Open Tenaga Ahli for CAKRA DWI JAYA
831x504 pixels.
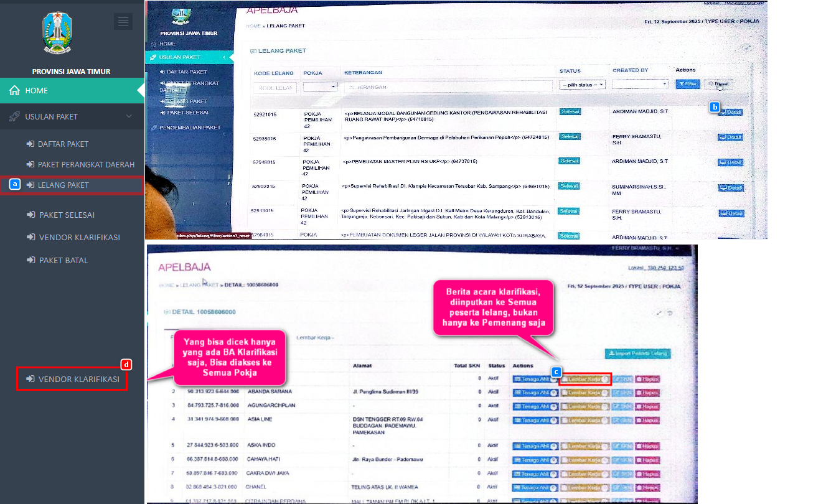pyautogui.click(x=535, y=474)
